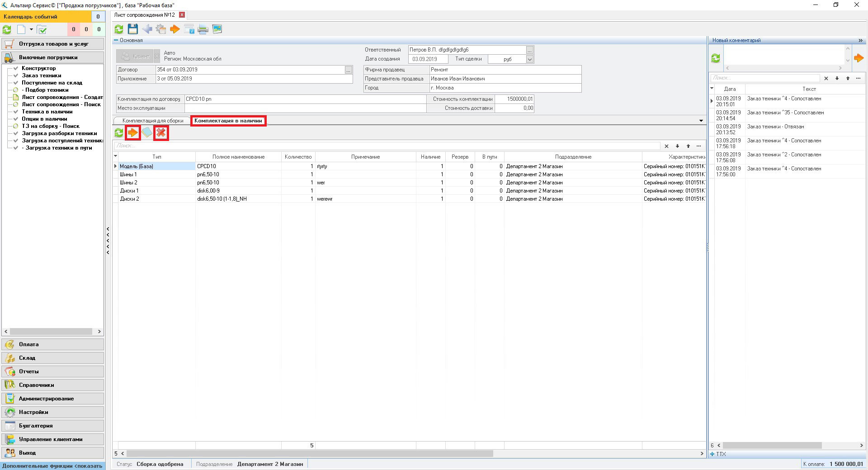Select the Диски 2 row in the grid
This screenshot has height=470, width=868.
click(x=409, y=199)
